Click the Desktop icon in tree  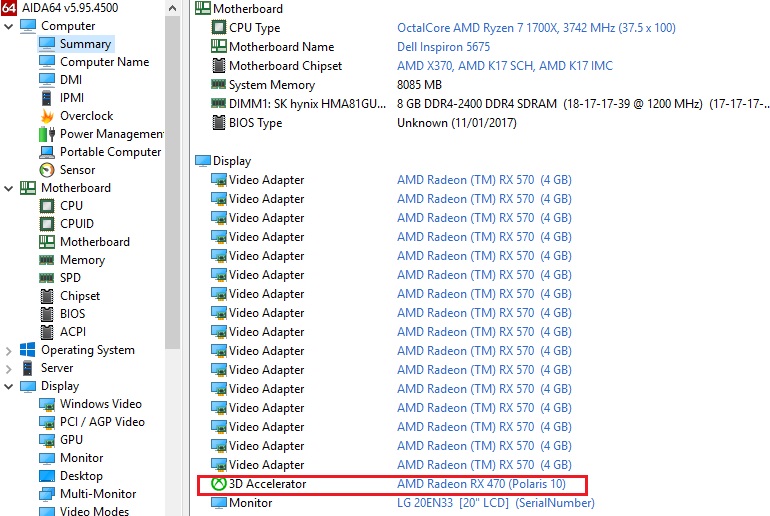pos(47,476)
